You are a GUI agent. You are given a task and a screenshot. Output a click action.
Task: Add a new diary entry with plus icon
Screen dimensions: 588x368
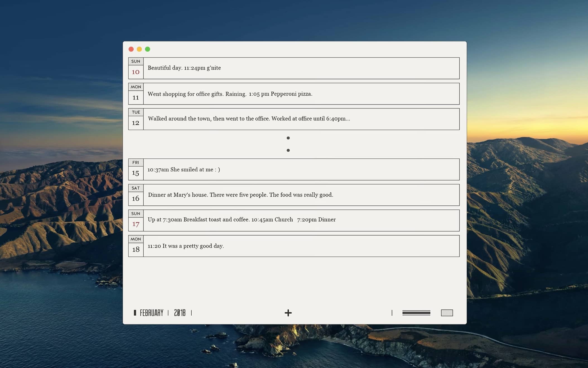pos(288,313)
